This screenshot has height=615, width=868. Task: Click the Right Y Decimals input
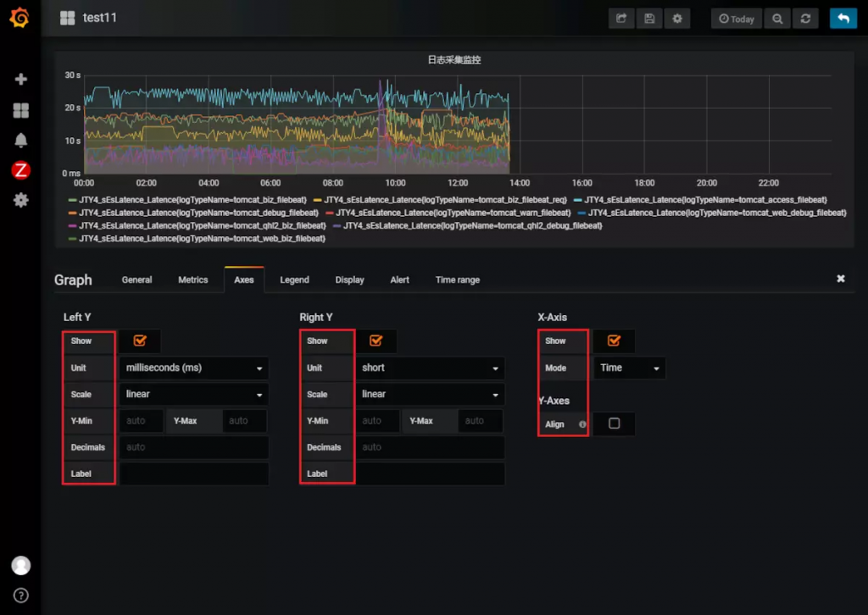click(430, 447)
